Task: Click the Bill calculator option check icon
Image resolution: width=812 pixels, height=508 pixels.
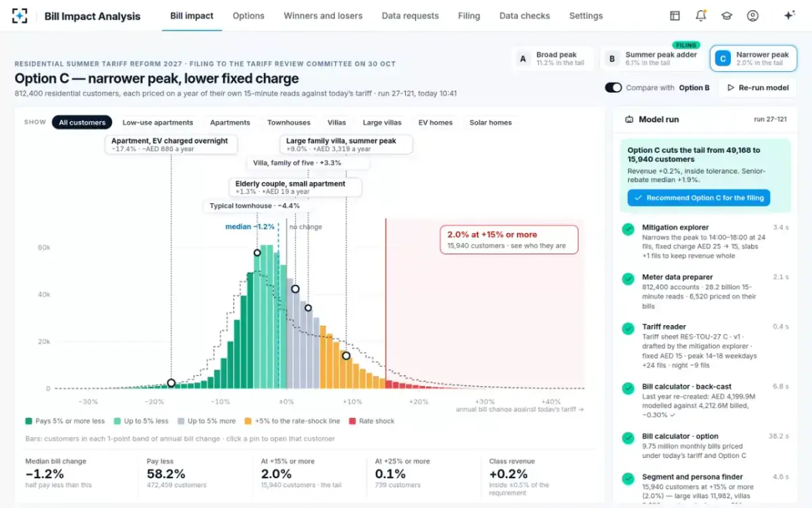Action: (x=628, y=438)
